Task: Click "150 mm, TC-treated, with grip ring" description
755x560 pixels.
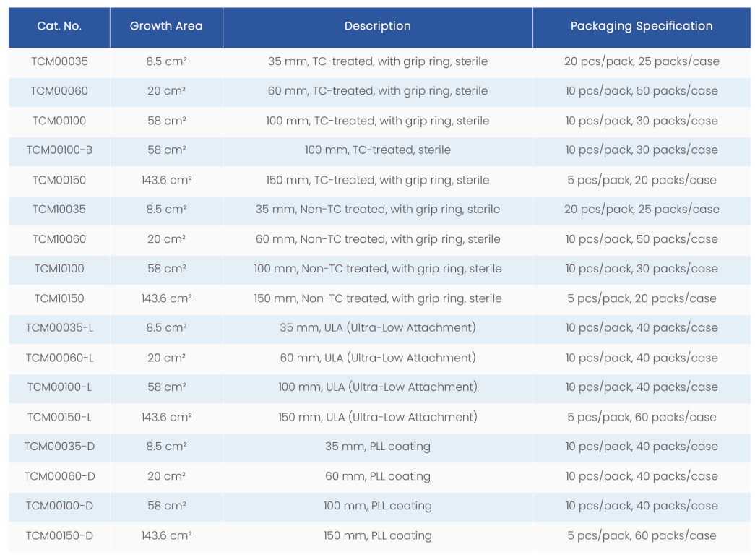Action: point(377,180)
